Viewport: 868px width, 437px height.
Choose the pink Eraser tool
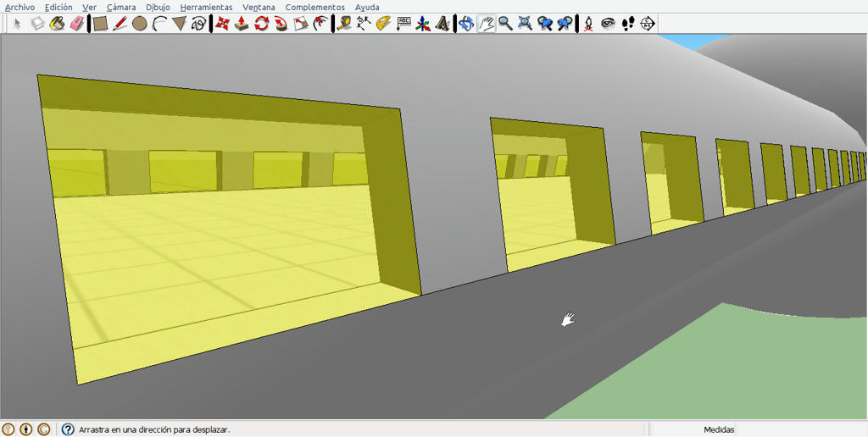tap(77, 24)
